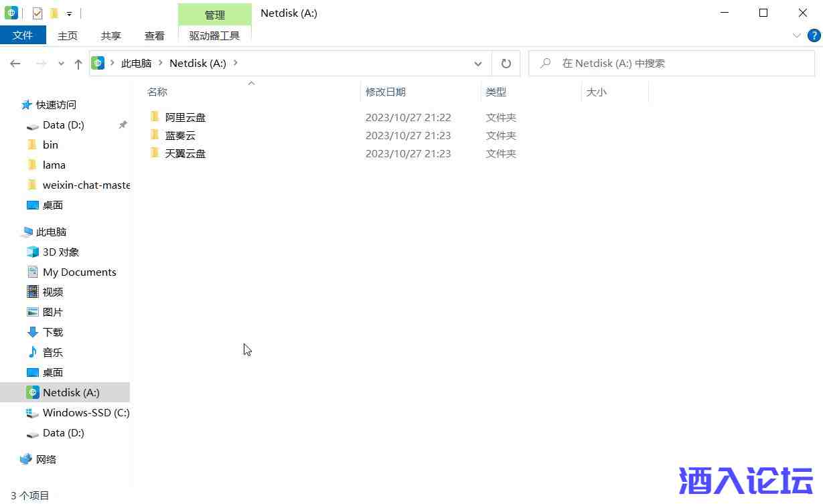Open the recent locations dropdown
Viewport: 823px width, 504px height.
point(61,64)
